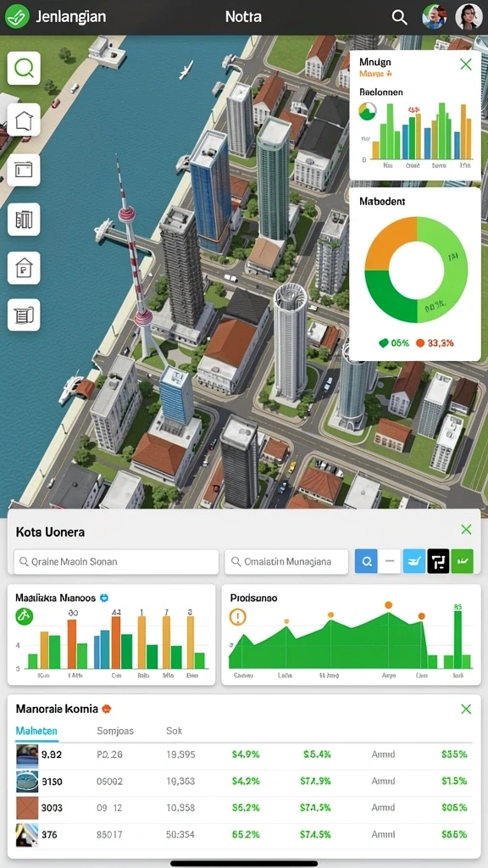Select the multi-building sidebar tool

(x=24, y=220)
